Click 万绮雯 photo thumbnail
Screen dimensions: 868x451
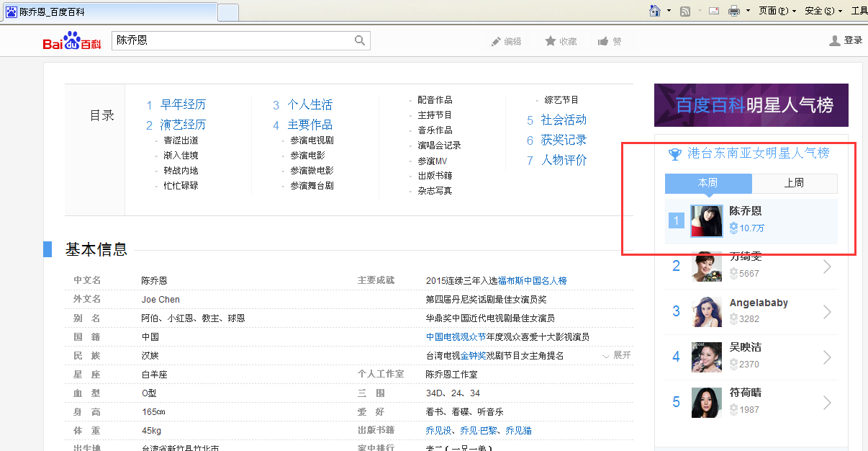pos(707,267)
